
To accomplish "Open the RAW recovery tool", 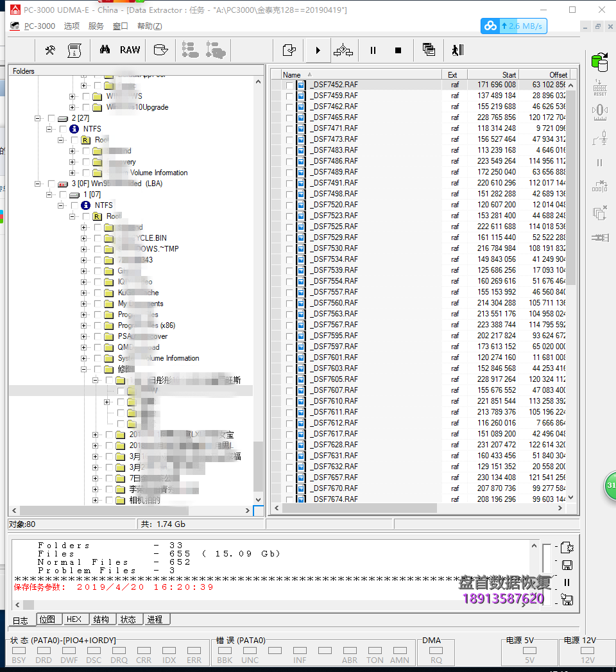I will pos(130,50).
